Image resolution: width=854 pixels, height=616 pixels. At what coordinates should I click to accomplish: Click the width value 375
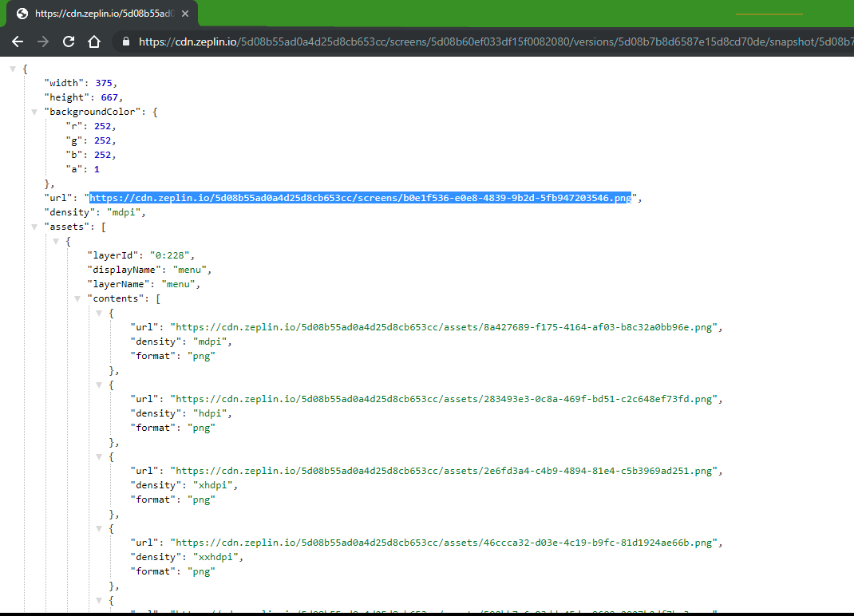pyautogui.click(x=104, y=83)
